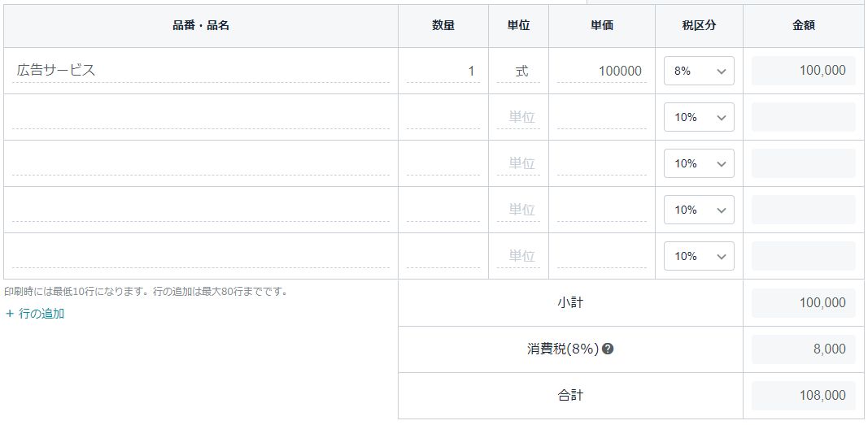This screenshot has height=425, width=868.
Task: Expand second row's 10% tax dropdown
Action: [699, 117]
